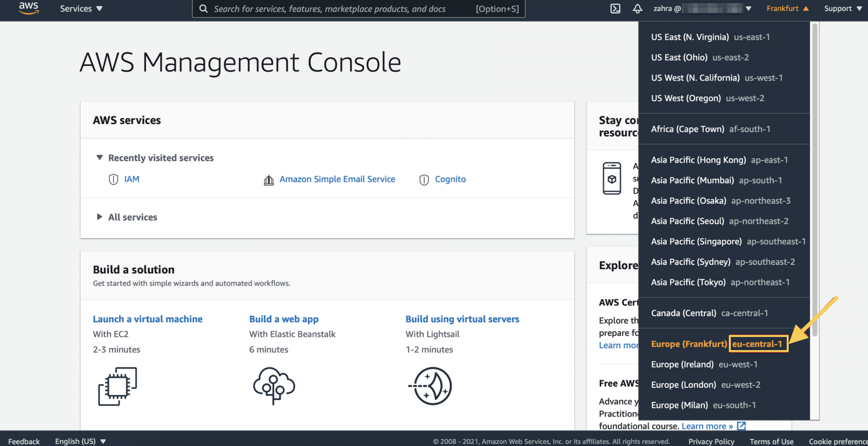This screenshot has height=446, width=868.
Task: Expand the All services section
Action: (127, 217)
